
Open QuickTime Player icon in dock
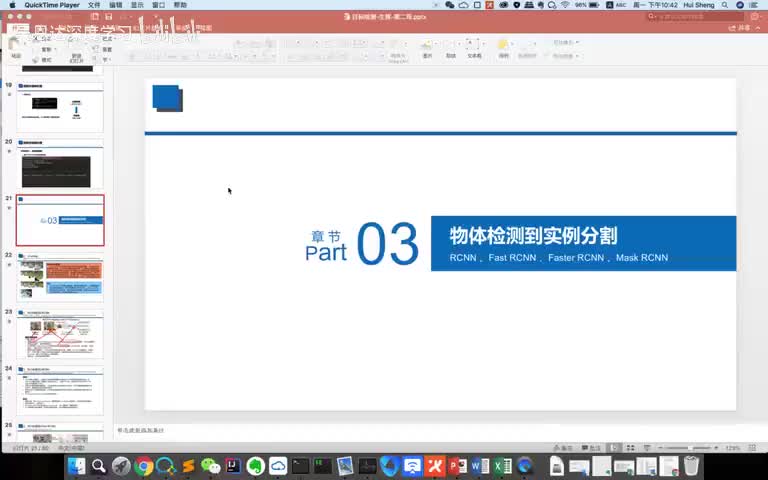[525, 466]
